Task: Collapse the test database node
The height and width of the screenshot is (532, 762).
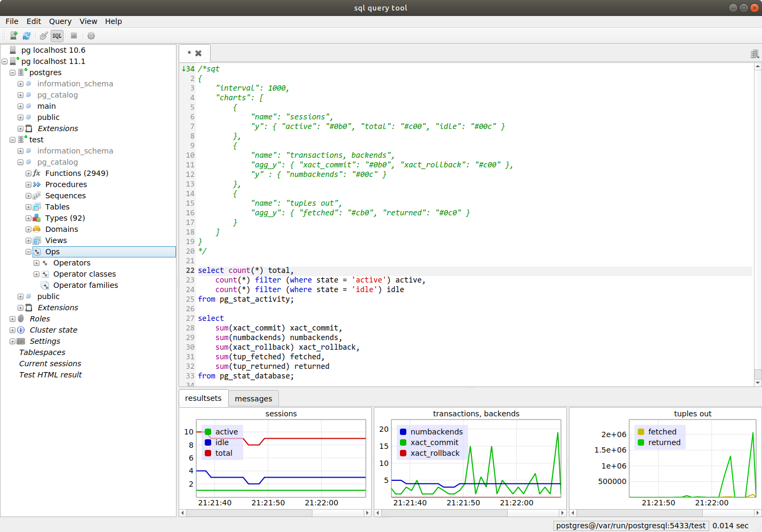Action: [12, 140]
